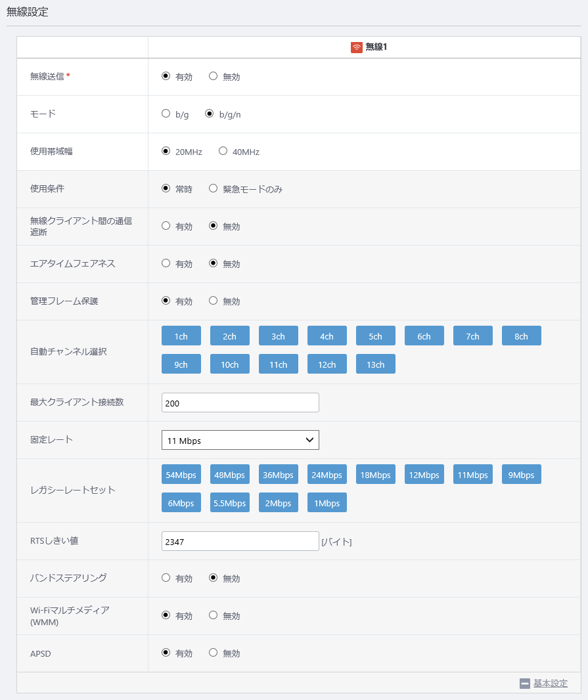Toggle the 11Mbps legacy rate
This screenshot has height=700, width=588.
[x=473, y=474]
